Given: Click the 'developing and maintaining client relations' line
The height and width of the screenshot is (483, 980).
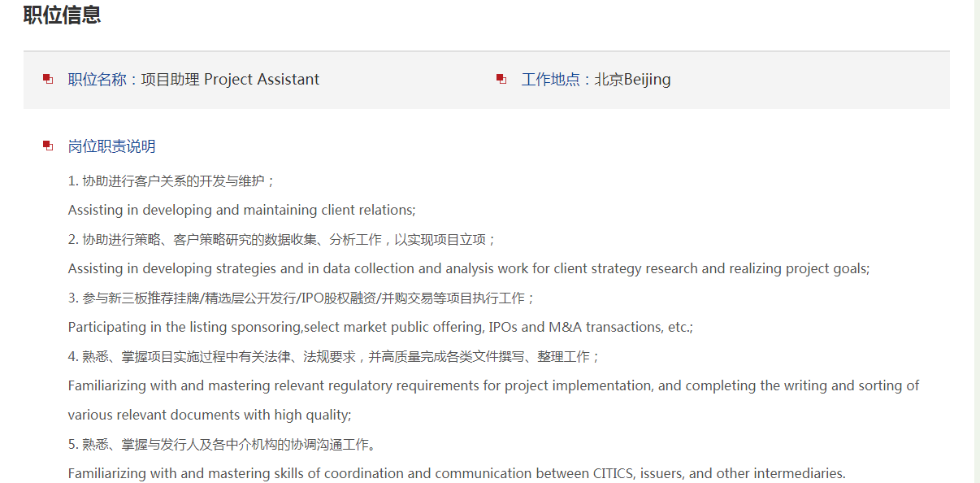Looking at the screenshot, I should click(241, 210).
